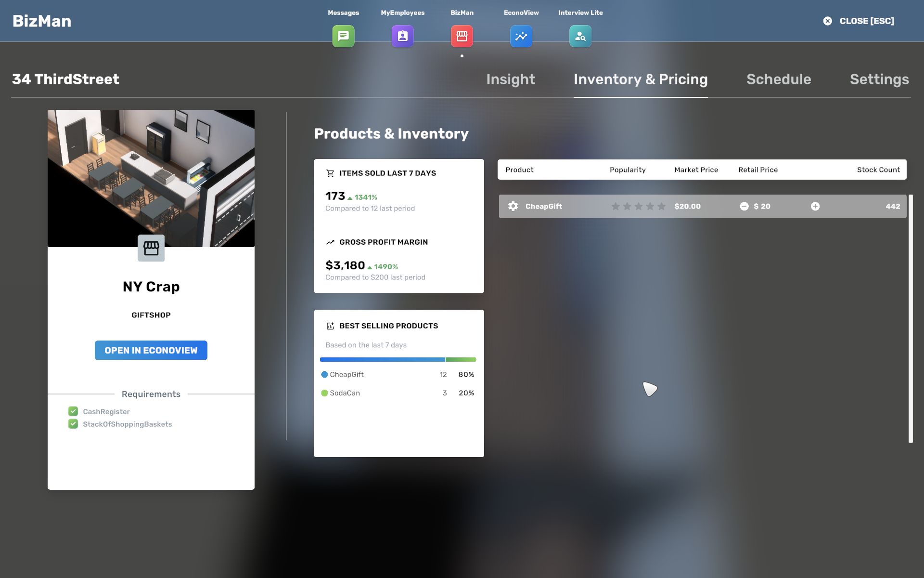Click the BizMan logo title

[42, 21]
